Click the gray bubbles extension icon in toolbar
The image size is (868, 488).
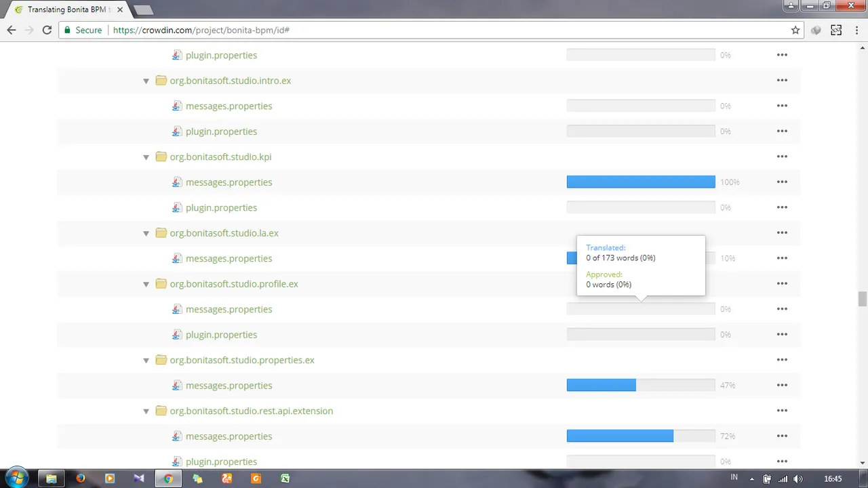816,30
